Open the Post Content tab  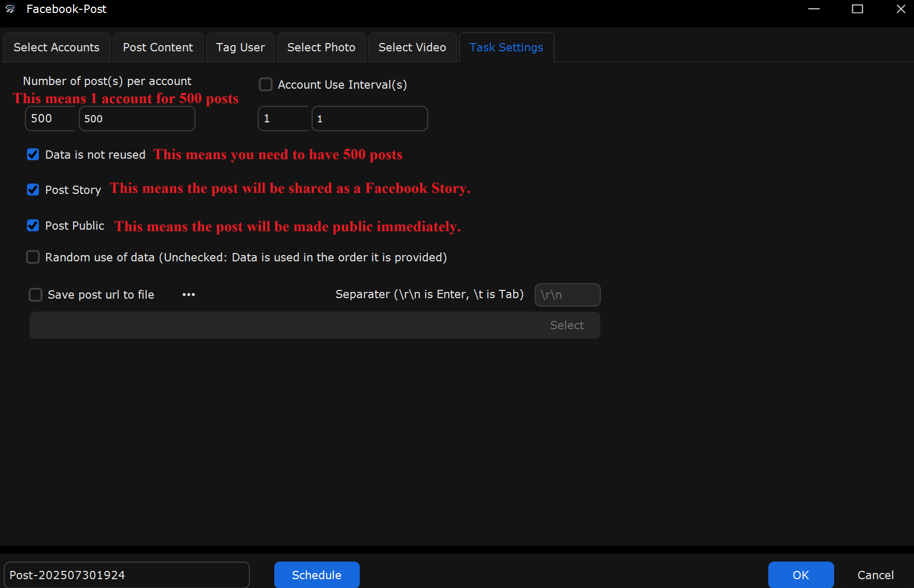[x=158, y=47]
